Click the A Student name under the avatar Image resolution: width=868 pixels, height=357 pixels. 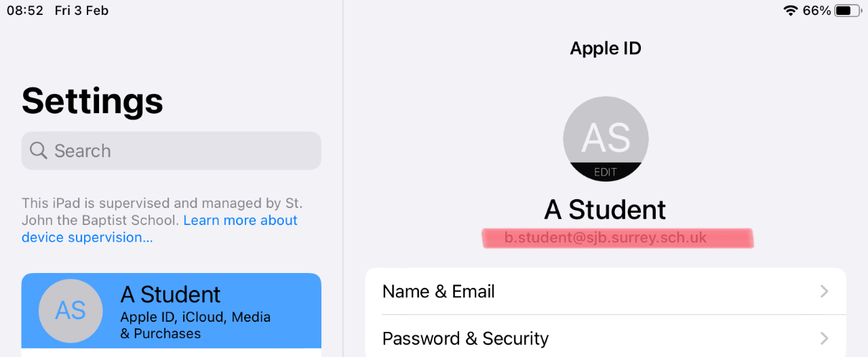606,210
